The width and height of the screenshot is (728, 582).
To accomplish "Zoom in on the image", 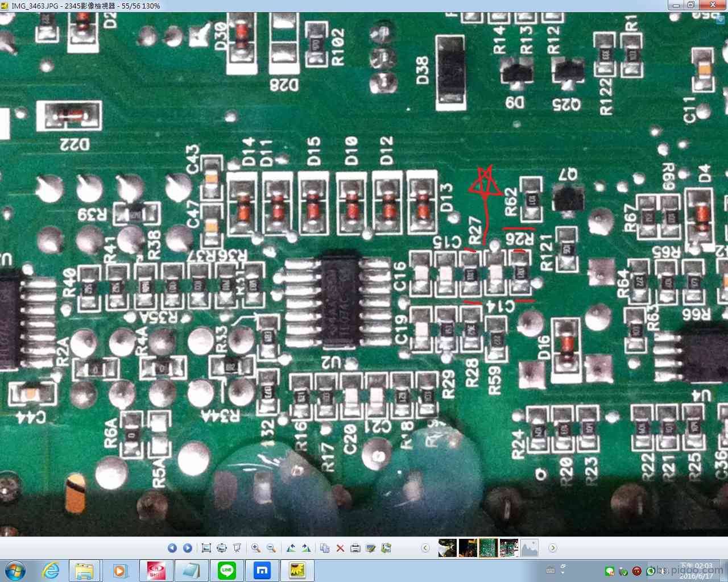I will tap(256, 548).
